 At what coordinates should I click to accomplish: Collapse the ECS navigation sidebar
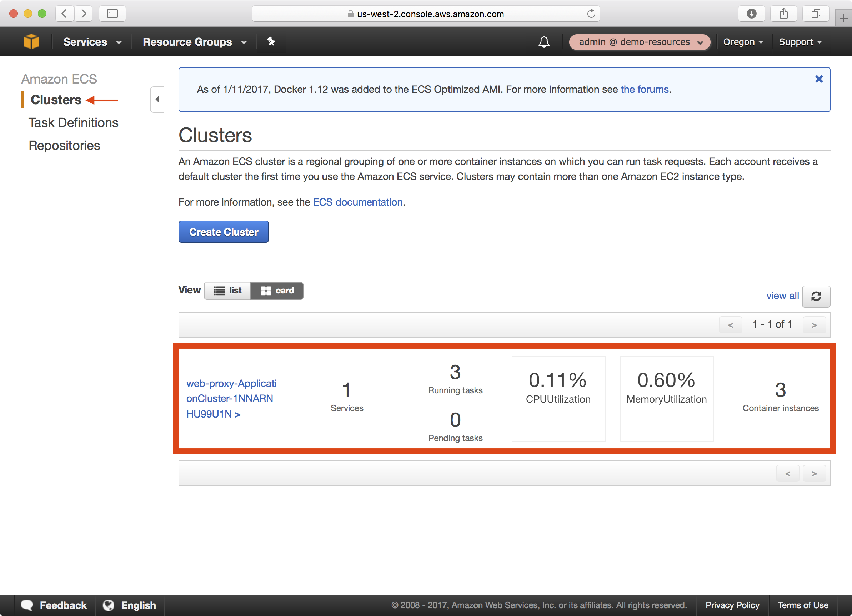coord(157,100)
